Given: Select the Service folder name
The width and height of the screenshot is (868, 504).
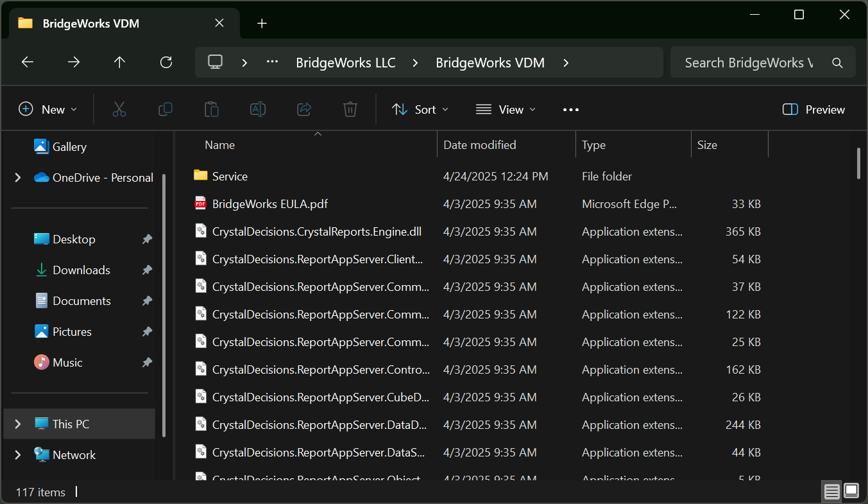Looking at the screenshot, I should click(230, 176).
